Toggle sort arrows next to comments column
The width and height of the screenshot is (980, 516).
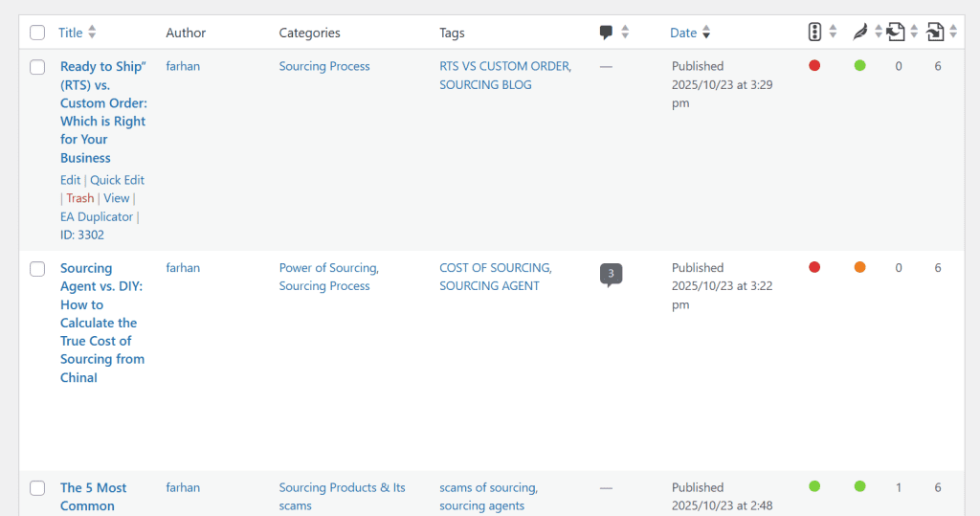click(x=625, y=33)
